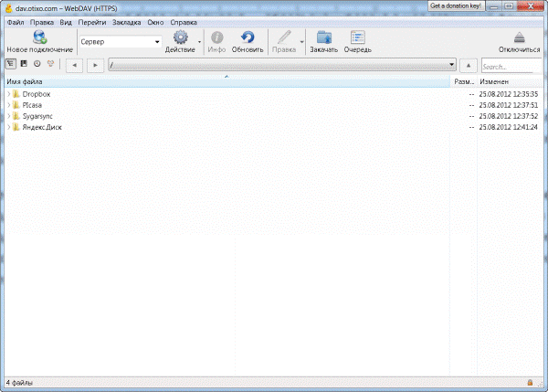
Task: Go forward with right arrow button
Action: pos(95,65)
